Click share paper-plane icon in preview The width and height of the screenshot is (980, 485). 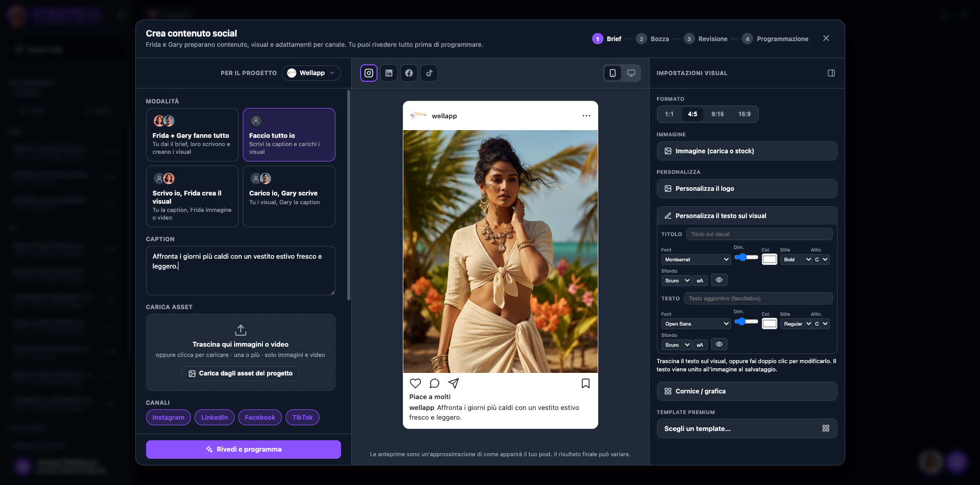[453, 383]
